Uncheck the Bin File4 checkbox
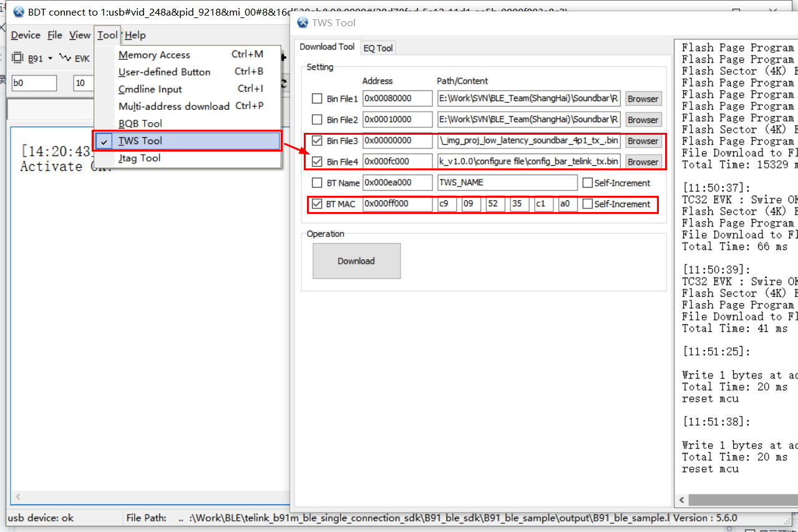This screenshot has width=798, height=532. click(318, 162)
